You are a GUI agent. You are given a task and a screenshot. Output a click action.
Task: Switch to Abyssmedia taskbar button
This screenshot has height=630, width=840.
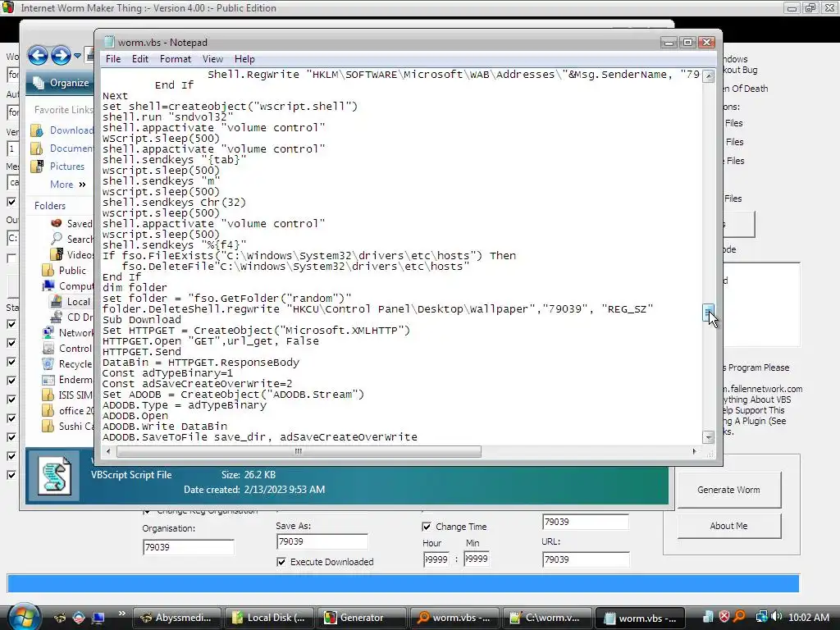(x=178, y=618)
